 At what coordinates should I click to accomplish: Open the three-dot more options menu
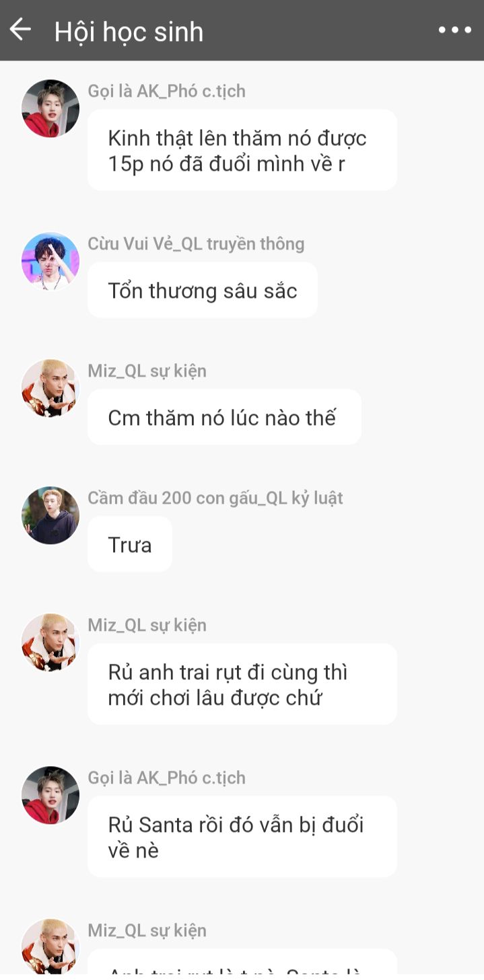click(x=454, y=30)
